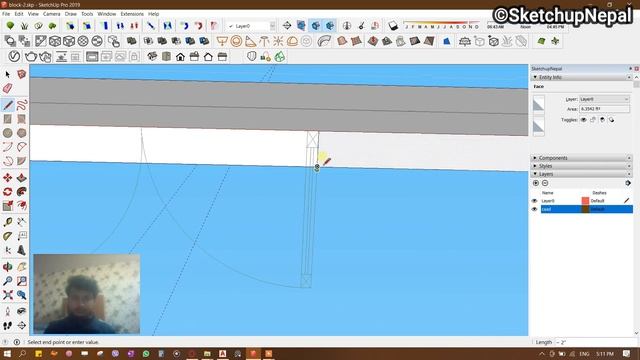
Task: Activate the Move tool red arrows
Action: [7, 178]
